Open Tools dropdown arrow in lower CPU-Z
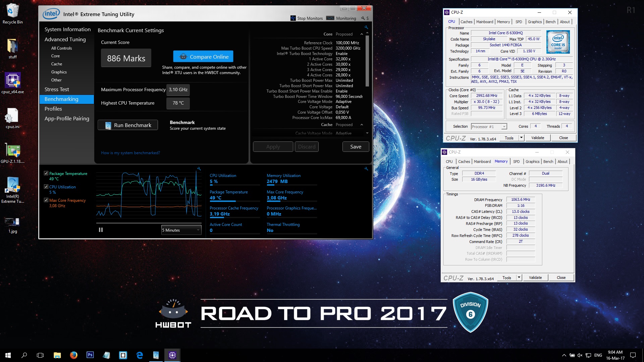This screenshot has width=644, height=362. tap(519, 278)
